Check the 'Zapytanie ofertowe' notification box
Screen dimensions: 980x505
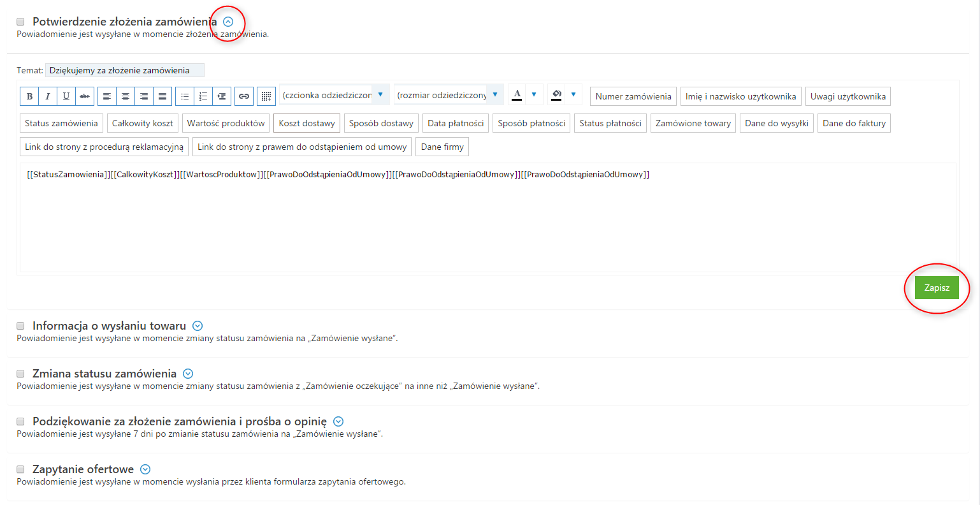point(20,469)
